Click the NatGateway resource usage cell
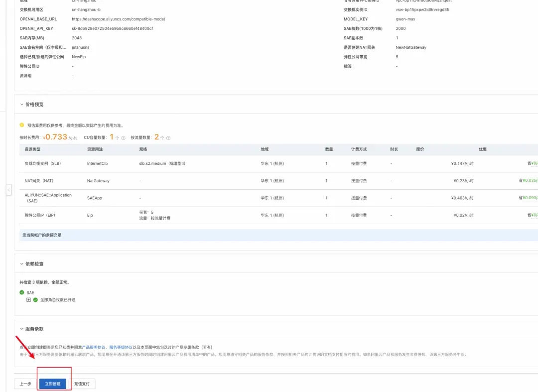This screenshot has height=392, width=538. (x=98, y=181)
